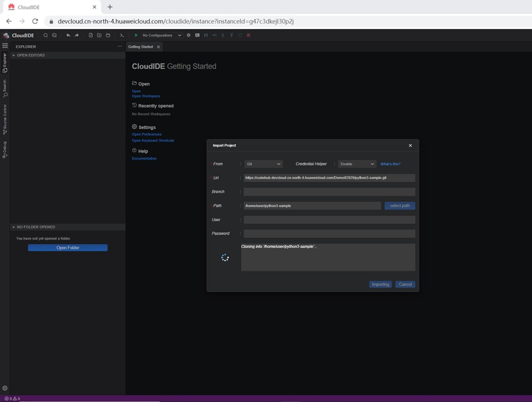Click the settings gear at bottom left

(x=5, y=388)
